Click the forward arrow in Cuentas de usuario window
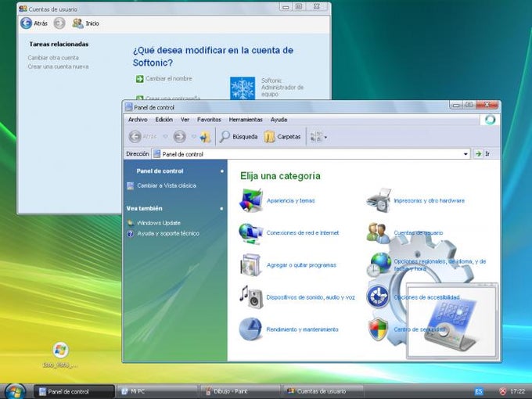 [x=59, y=23]
